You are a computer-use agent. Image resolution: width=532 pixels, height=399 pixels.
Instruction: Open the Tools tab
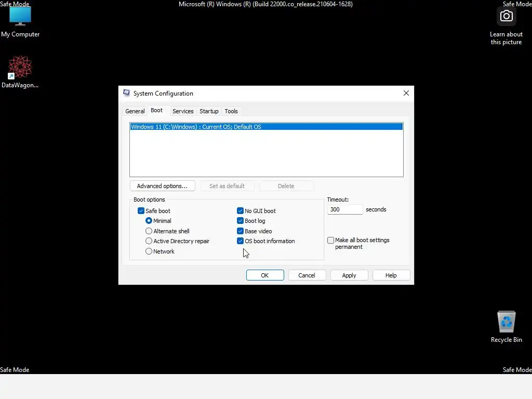[x=231, y=111]
